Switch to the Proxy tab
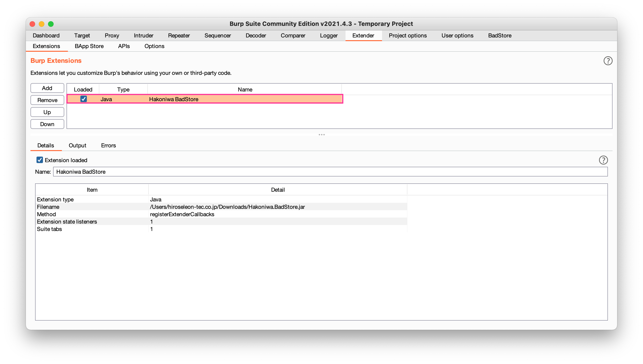Screen dimensions: 643x364 point(112,36)
